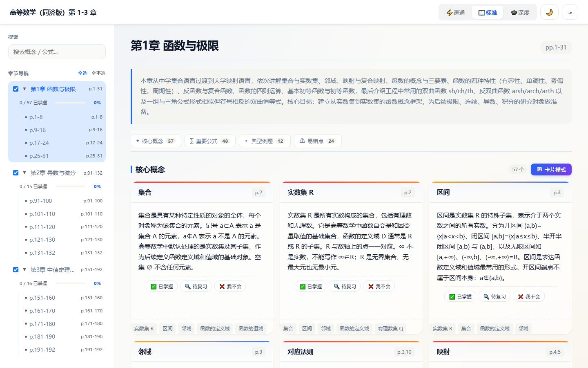Viewport: 588px width, 368px height.
Task: Click 有理数集 Q tag under 实数集 R card
Action: pyautogui.click(x=390, y=328)
